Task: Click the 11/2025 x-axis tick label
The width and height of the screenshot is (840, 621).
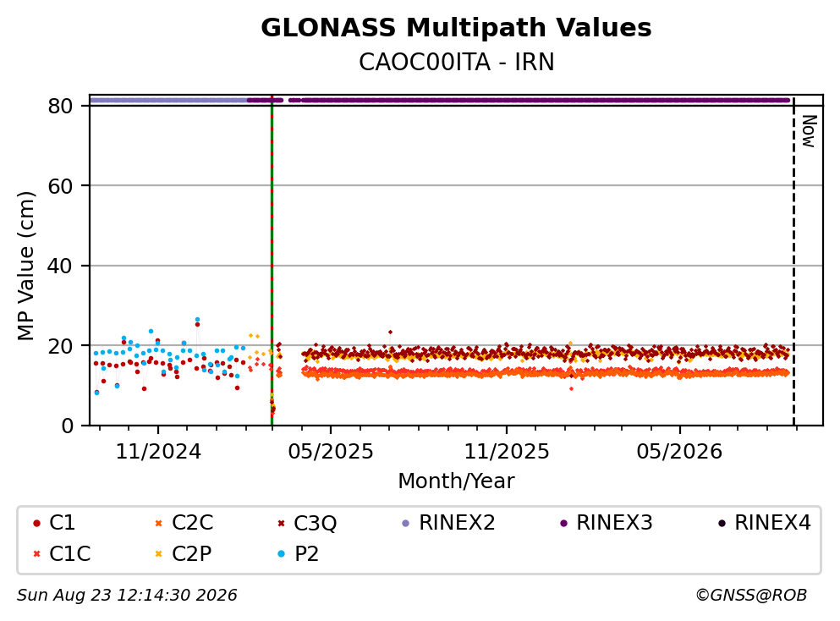Action: pyautogui.click(x=506, y=452)
